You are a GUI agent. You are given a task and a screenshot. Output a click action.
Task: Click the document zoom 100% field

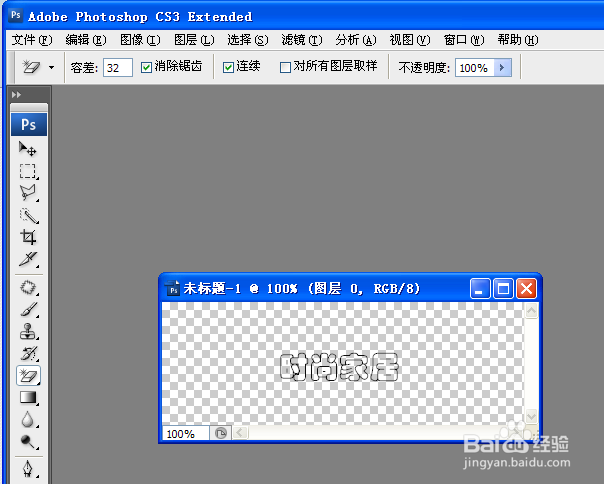point(186,434)
